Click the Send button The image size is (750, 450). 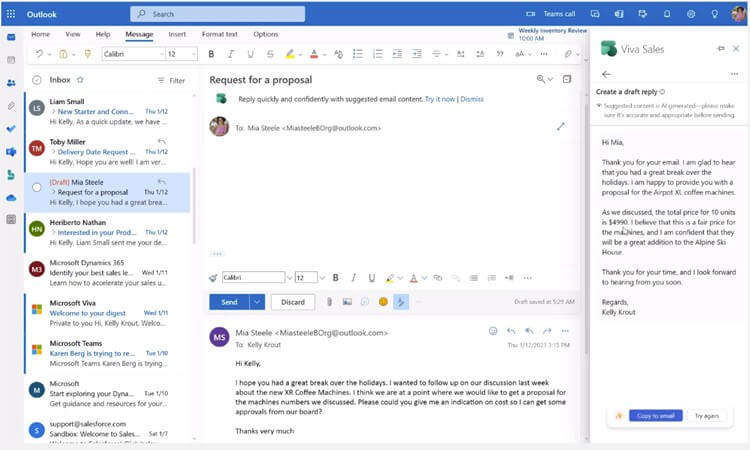click(229, 302)
